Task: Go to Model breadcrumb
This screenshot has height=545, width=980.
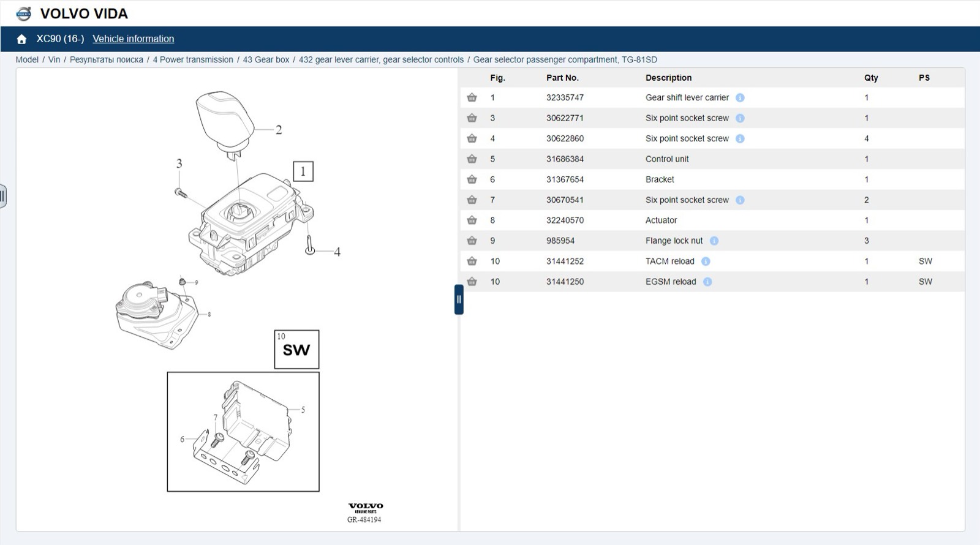Action: coord(27,59)
